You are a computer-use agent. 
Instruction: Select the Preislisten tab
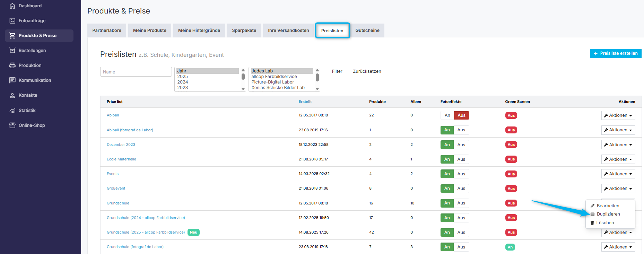332,30
